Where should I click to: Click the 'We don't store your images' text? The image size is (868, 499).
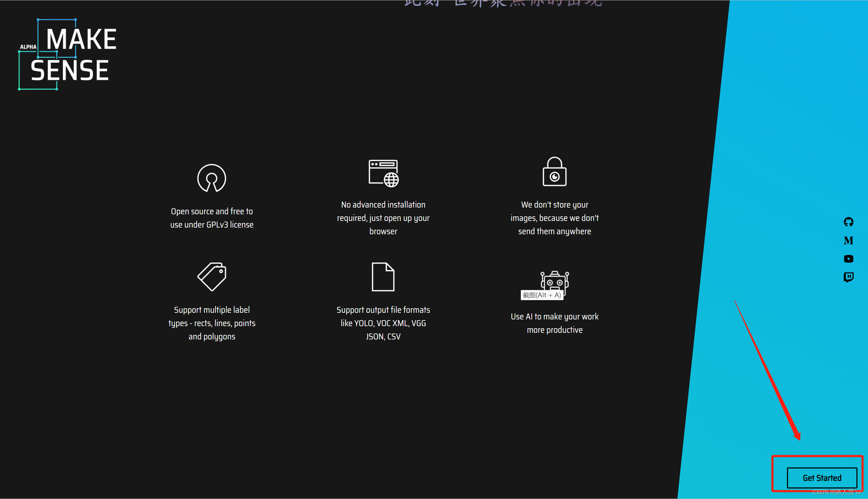pos(554,218)
